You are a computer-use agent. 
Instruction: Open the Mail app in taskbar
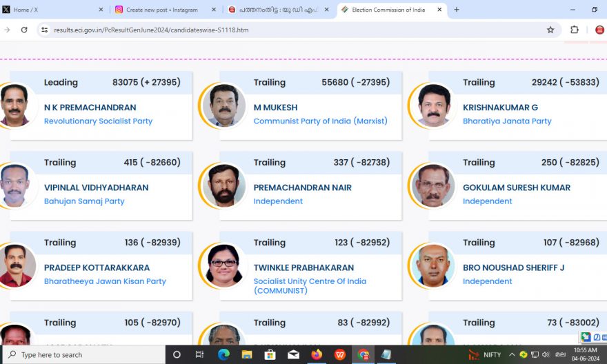tap(293, 354)
